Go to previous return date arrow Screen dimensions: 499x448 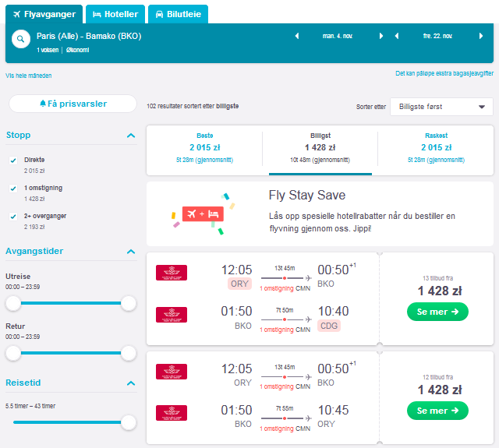(397, 36)
